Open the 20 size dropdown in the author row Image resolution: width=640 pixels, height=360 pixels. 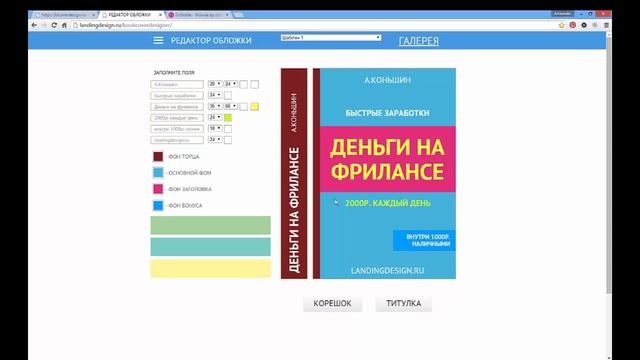point(215,84)
